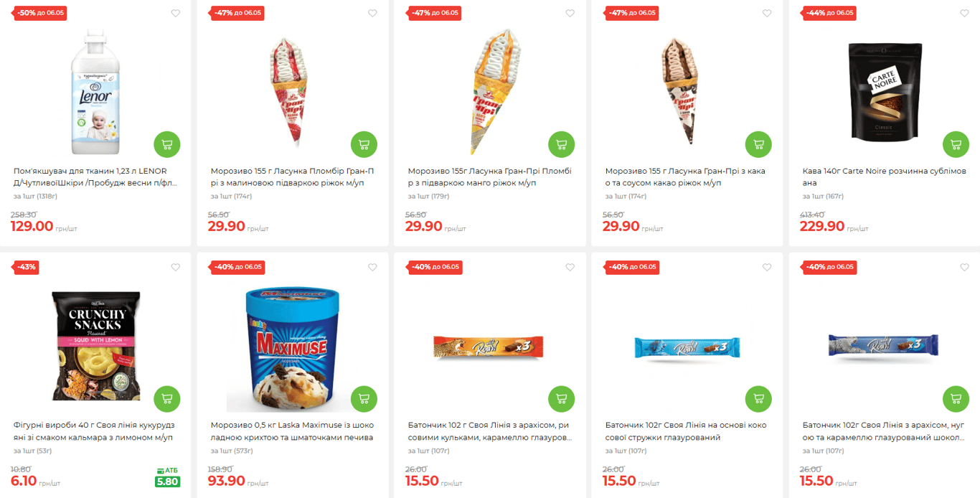
Task: Add Maximuse ice cream to cart
Action: (364, 398)
